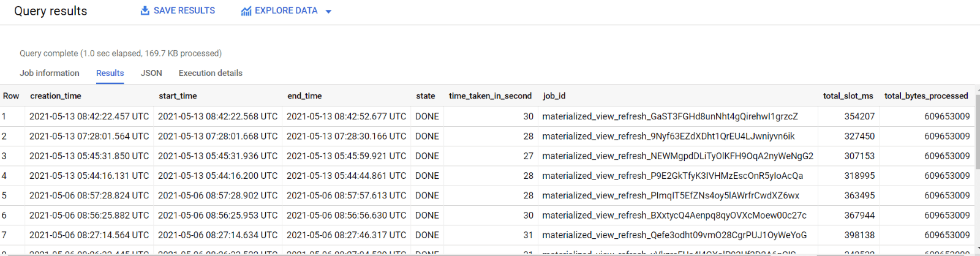Viewport: 980px width, 256px height.
Task: Click time taken value 31 in row 7
Action: pos(528,235)
